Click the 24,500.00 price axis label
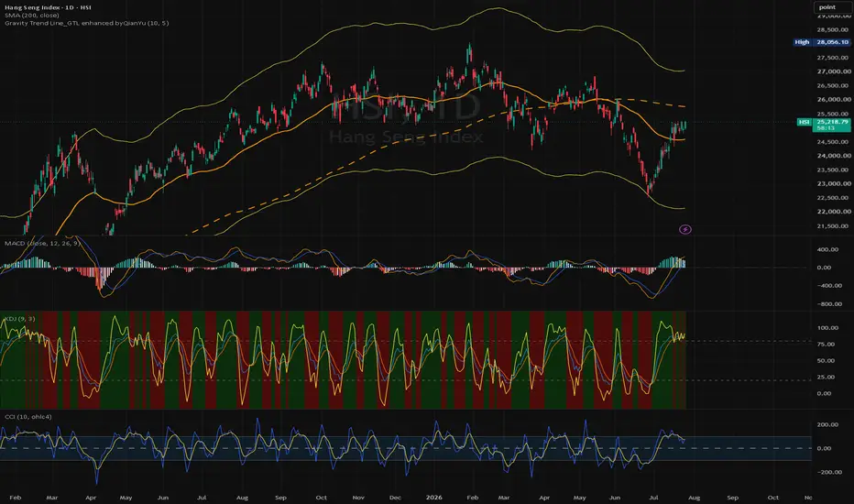854x504 pixels. (x=834, y=142)
